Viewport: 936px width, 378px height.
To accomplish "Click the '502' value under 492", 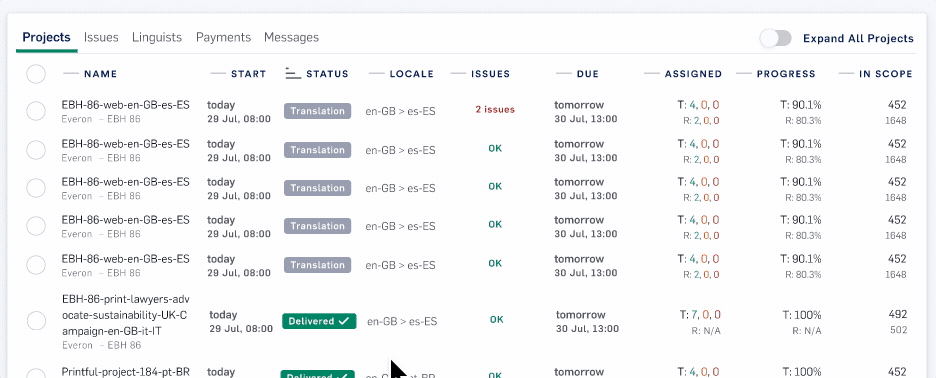I will click(x=899, y=330).
